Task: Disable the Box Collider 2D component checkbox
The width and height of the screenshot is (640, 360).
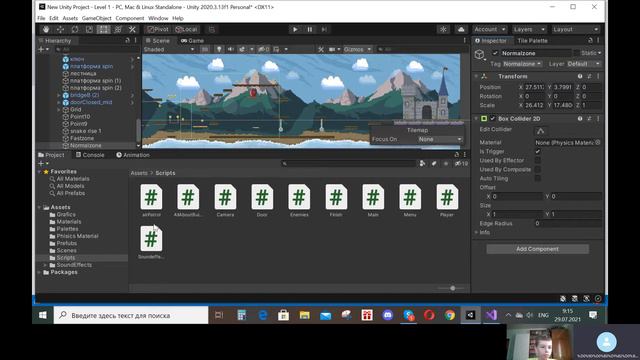Action: pos(493,119)
